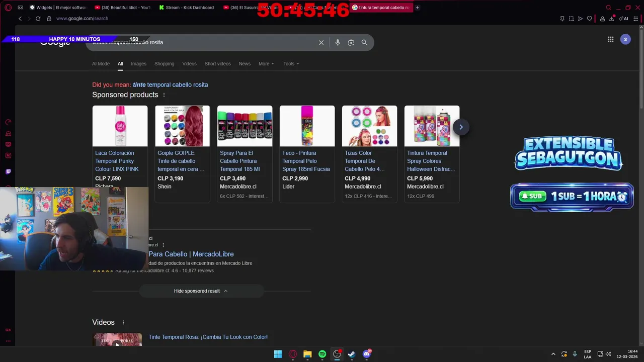Click into the Google search input field

[x=201, y=43]
